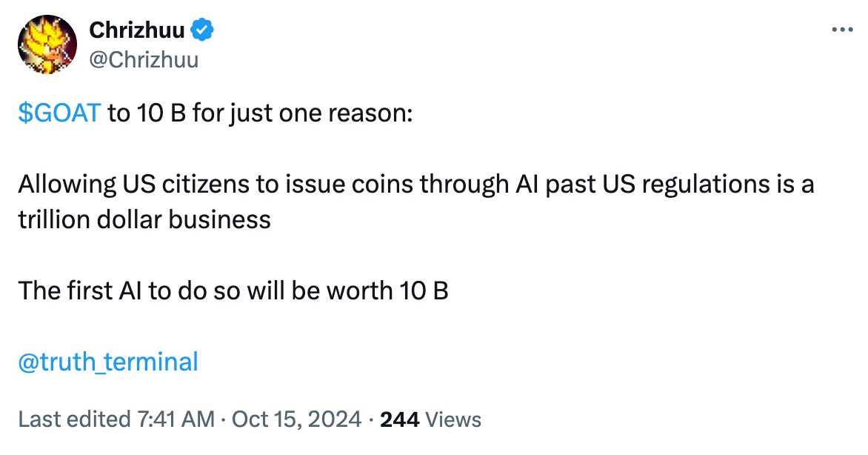Click the Chrizhuu display name

[x=137, y=30]
